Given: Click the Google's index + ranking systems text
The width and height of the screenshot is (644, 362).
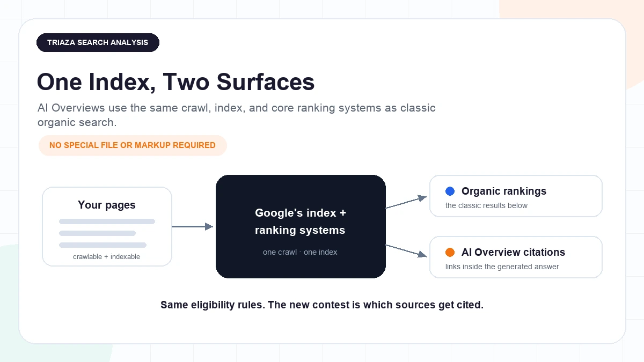Looking at the screenshot, I should [301, 221].
